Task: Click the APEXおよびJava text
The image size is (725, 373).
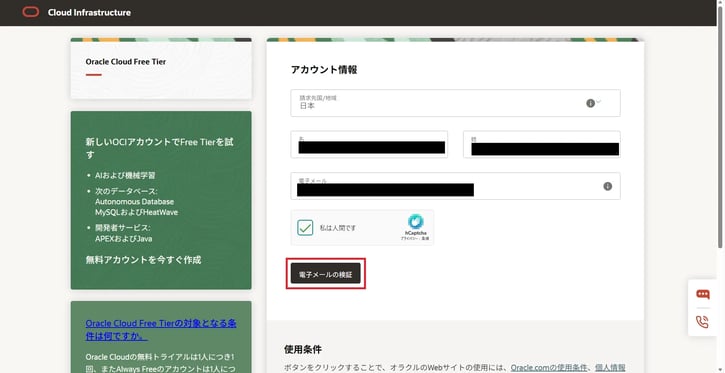Action: [123, 239]
